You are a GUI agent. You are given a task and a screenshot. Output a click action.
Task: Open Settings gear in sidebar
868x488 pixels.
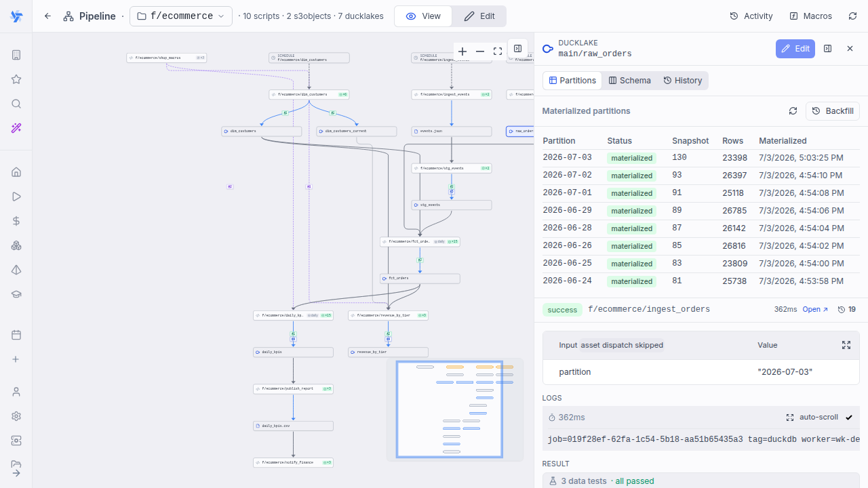pos(16,416)
